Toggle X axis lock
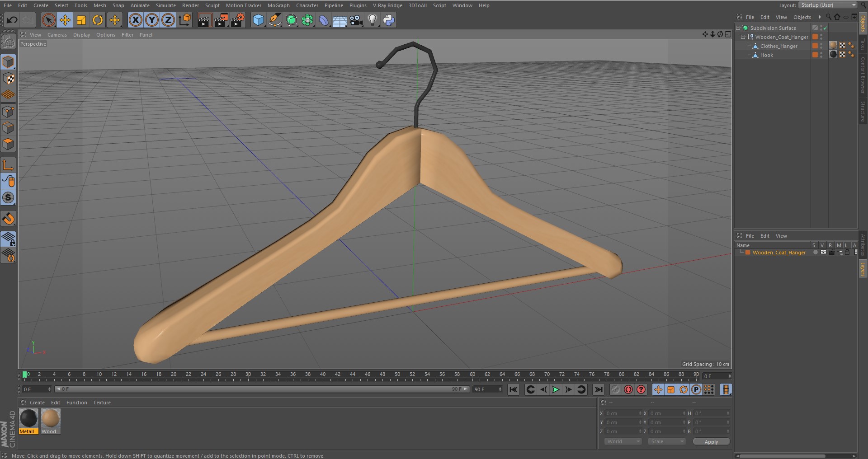 click(135, 20)
